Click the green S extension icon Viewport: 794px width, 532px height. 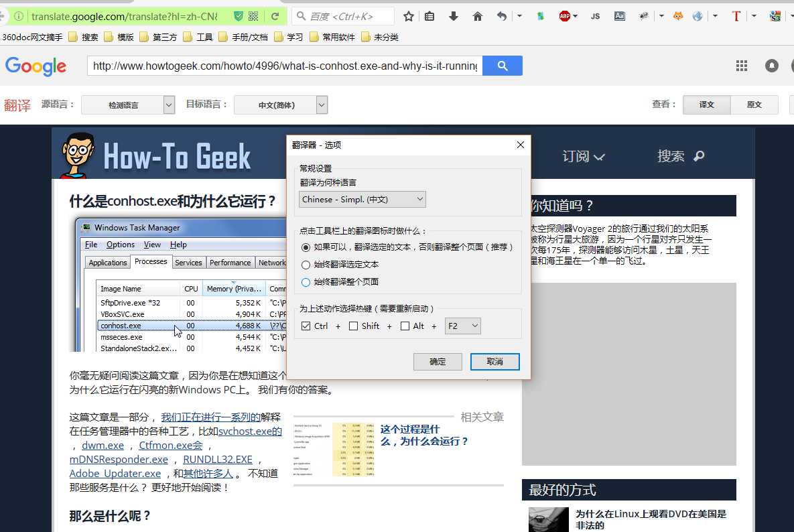pyautogui.click(x=540, y=16)
